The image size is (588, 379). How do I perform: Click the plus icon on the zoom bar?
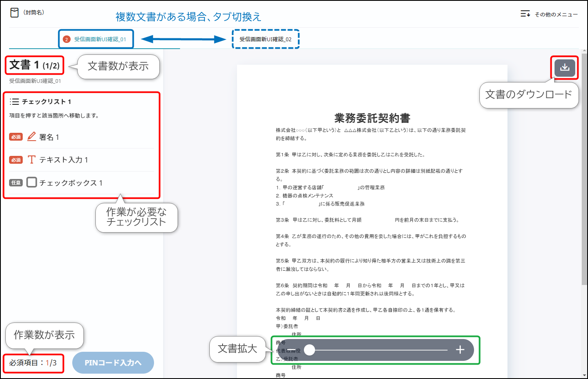[460, 350]
